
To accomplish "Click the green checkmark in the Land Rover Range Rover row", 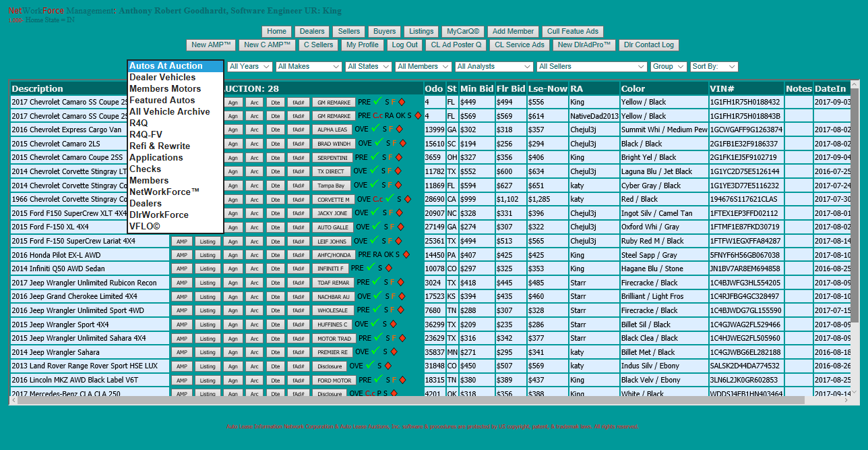I will click(371, 365).
